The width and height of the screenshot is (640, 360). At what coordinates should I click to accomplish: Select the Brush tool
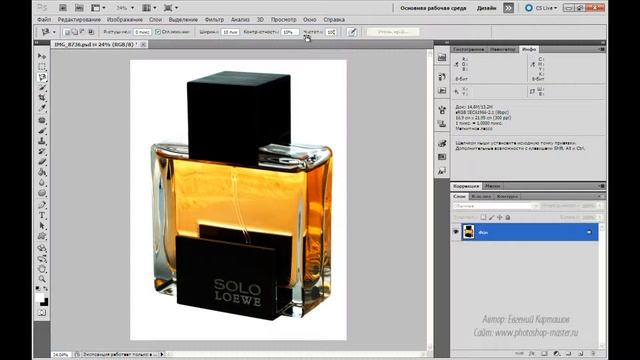(x=42, y=131)
